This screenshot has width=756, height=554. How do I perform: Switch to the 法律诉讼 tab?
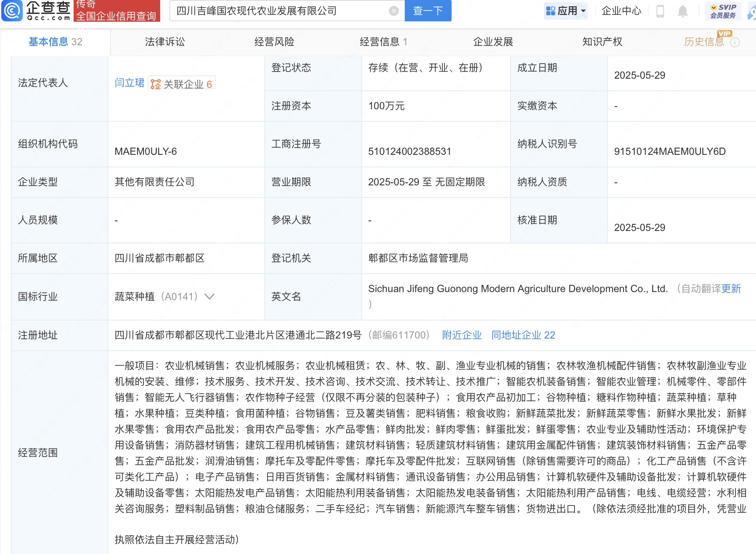(x=165, y=42)
